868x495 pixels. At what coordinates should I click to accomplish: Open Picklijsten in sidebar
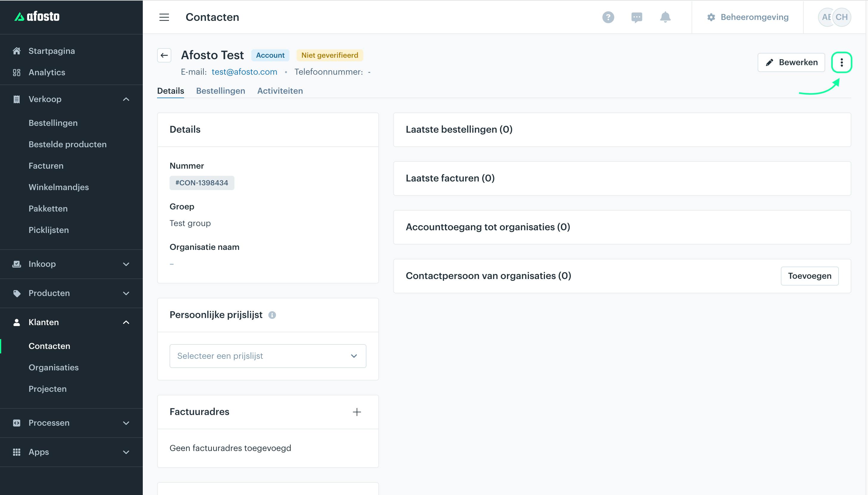point(48,230)
